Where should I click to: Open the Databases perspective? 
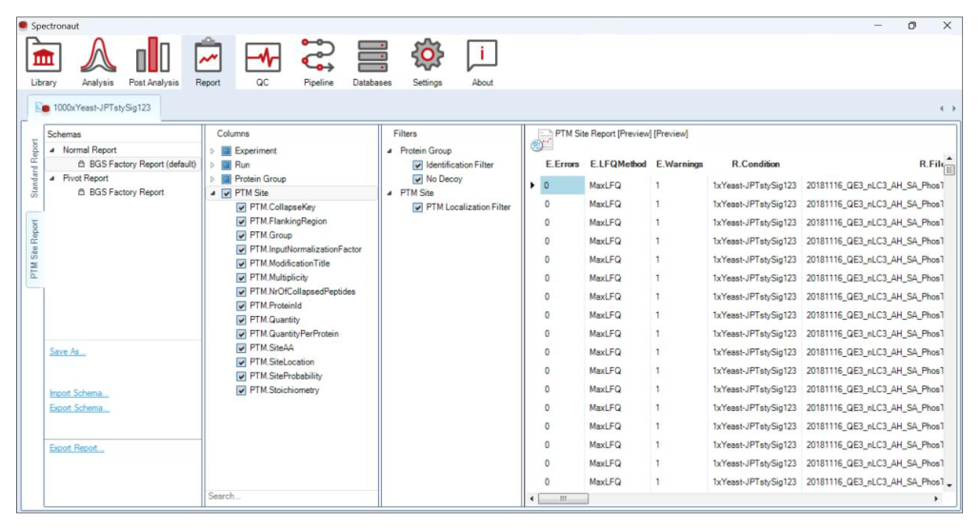click(371, 62)
